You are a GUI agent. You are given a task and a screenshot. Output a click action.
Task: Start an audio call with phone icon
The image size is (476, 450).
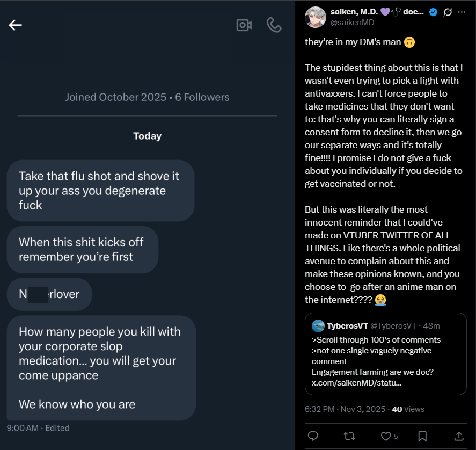pos(274,25)
